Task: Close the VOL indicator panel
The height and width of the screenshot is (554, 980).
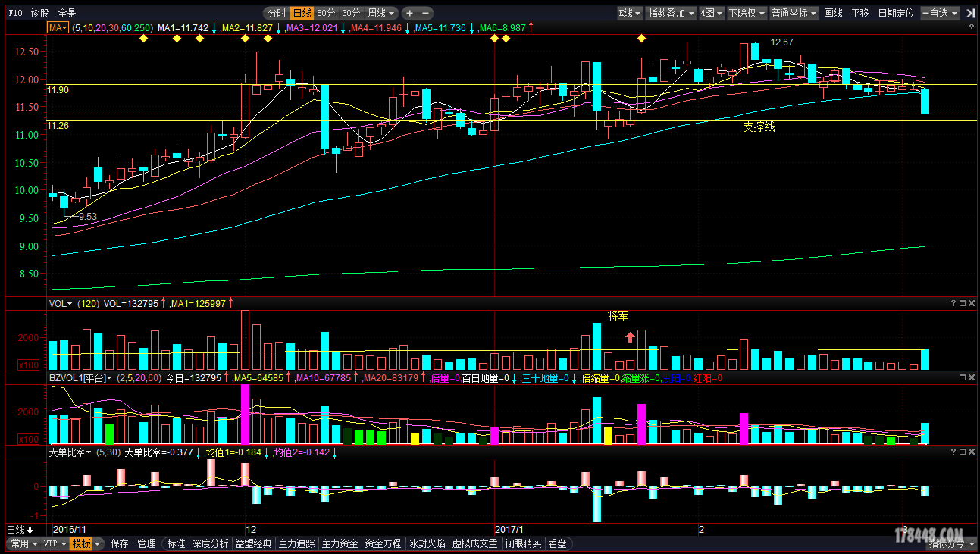Action: 972,303
